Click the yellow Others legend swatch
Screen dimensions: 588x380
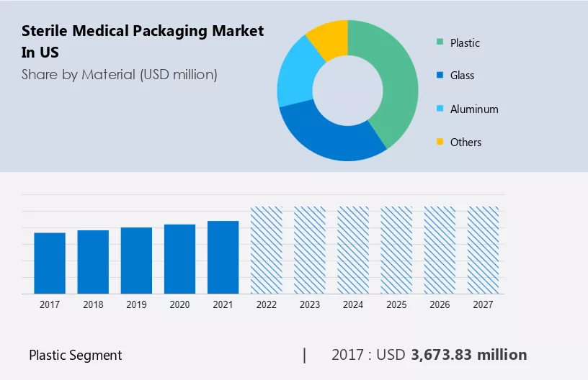[x=440, y=142]
